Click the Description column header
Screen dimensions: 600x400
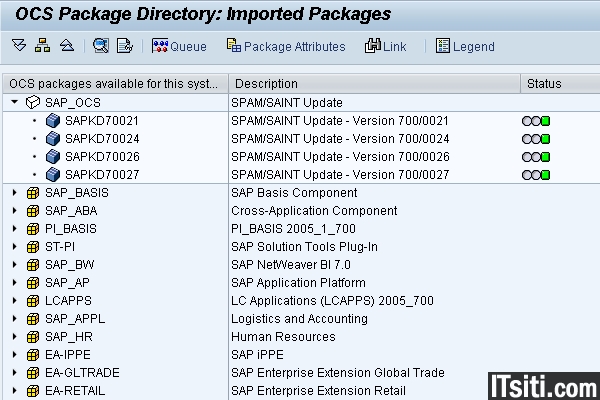click(266, 84)
